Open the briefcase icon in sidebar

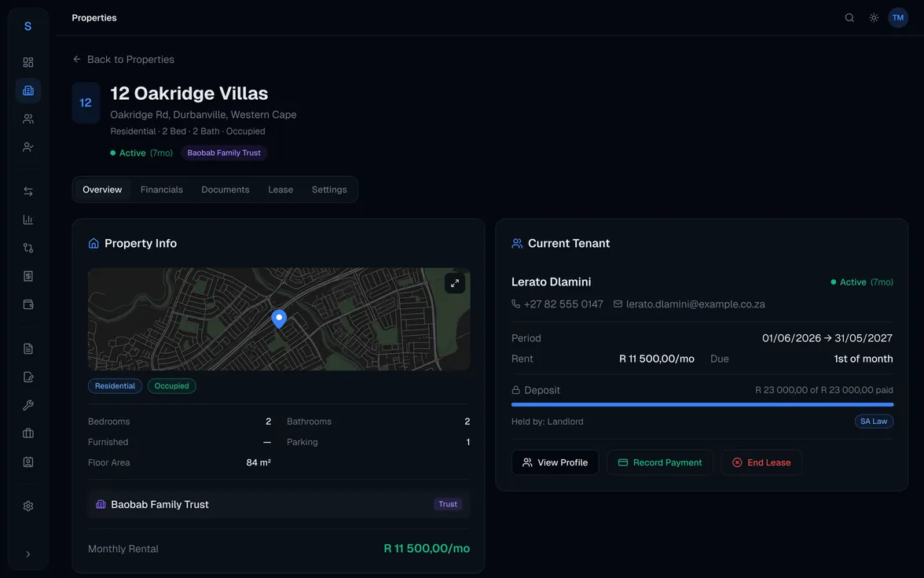(x=27, y=433)
